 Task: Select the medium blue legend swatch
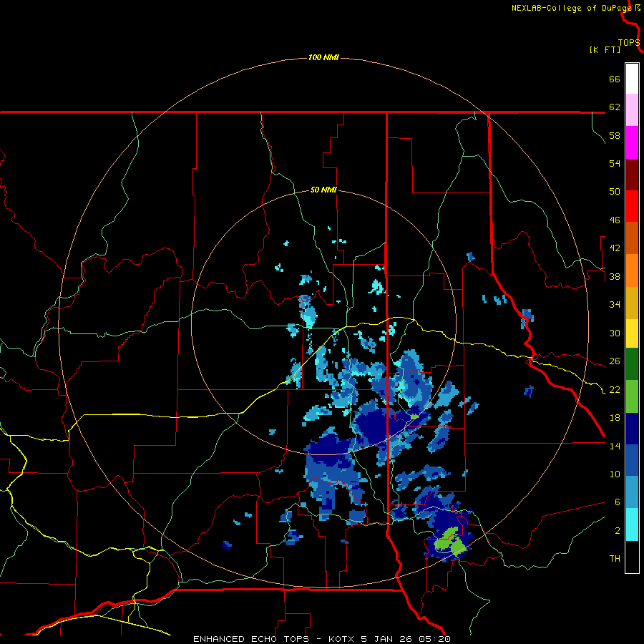tap(632, 460)
